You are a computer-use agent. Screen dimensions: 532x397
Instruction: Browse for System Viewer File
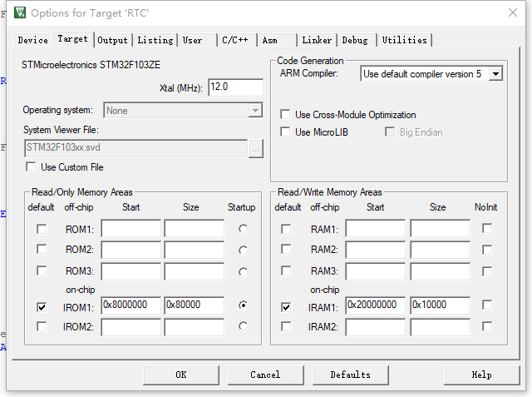click(x=256, y=149)
